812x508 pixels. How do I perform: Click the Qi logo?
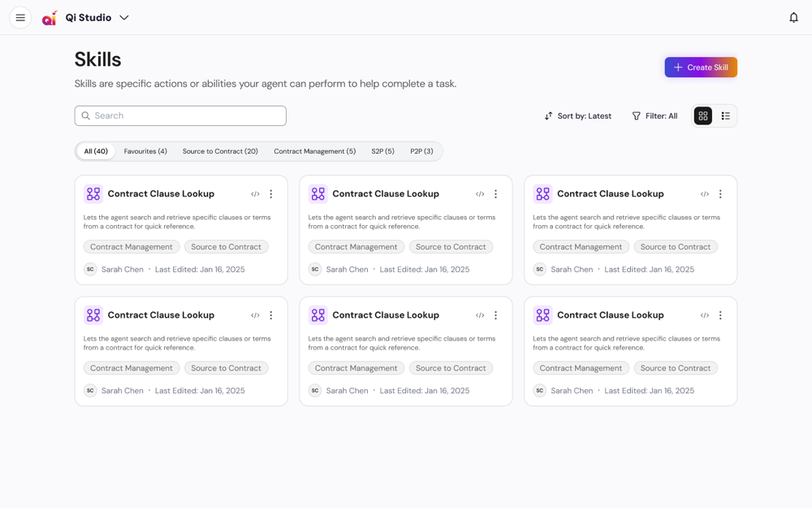point(50,18)
